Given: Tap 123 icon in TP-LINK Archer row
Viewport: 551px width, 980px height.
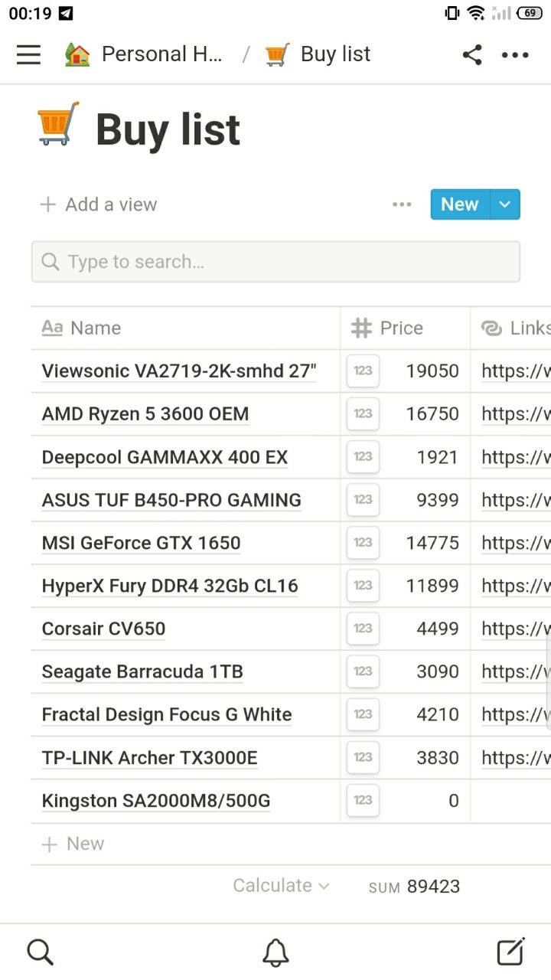Looking at the screenshot, I should pos(363,757).
